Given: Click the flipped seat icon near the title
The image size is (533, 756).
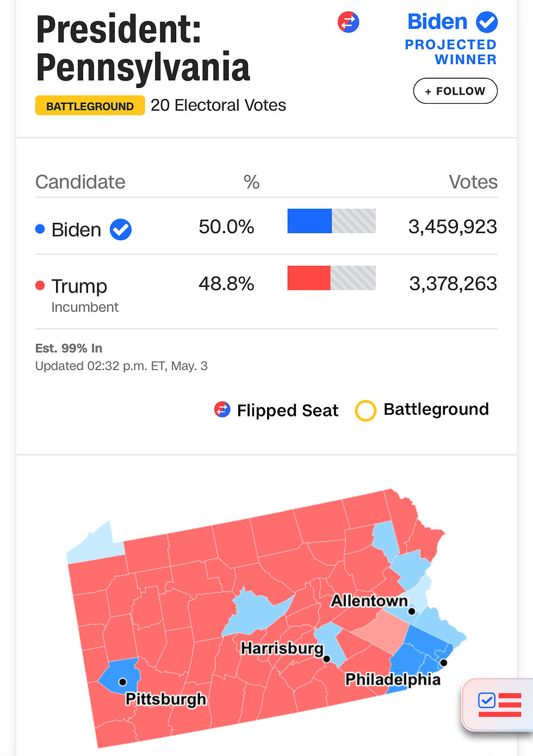Looking at the screenshot, I should 348,22.
